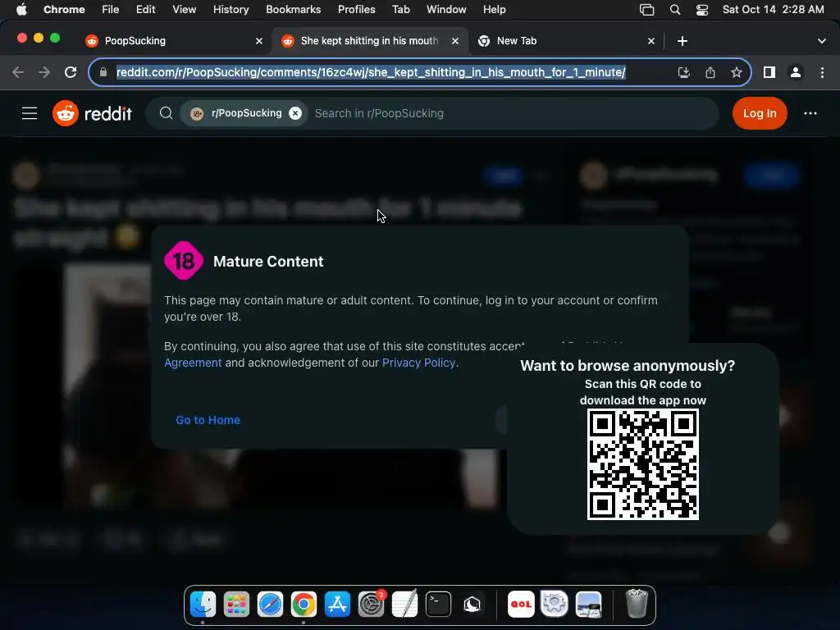Open Finder from the dock
This screenshot has width=840, height=630.
203,605
